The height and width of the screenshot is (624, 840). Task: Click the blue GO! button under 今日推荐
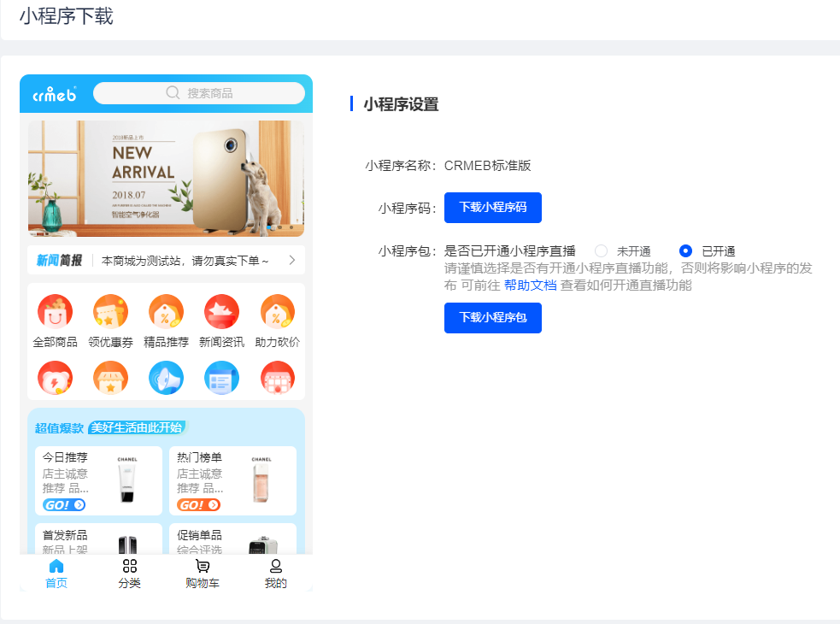tap(64, 505)
